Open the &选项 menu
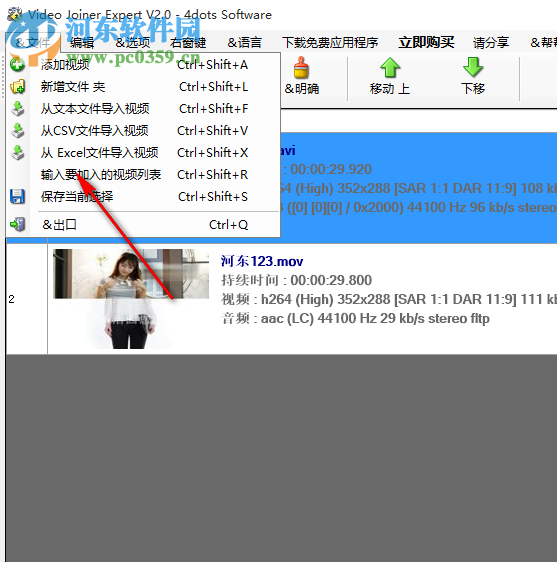Screen dimensions: 557x562 133,43
